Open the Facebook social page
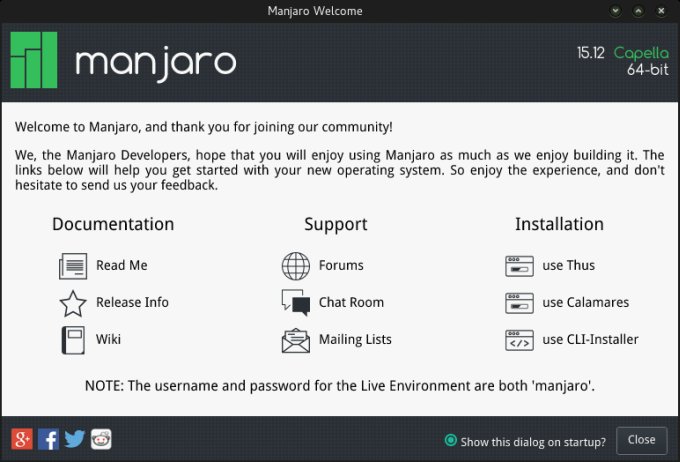 pyautogui.click(x=49, y=439)
